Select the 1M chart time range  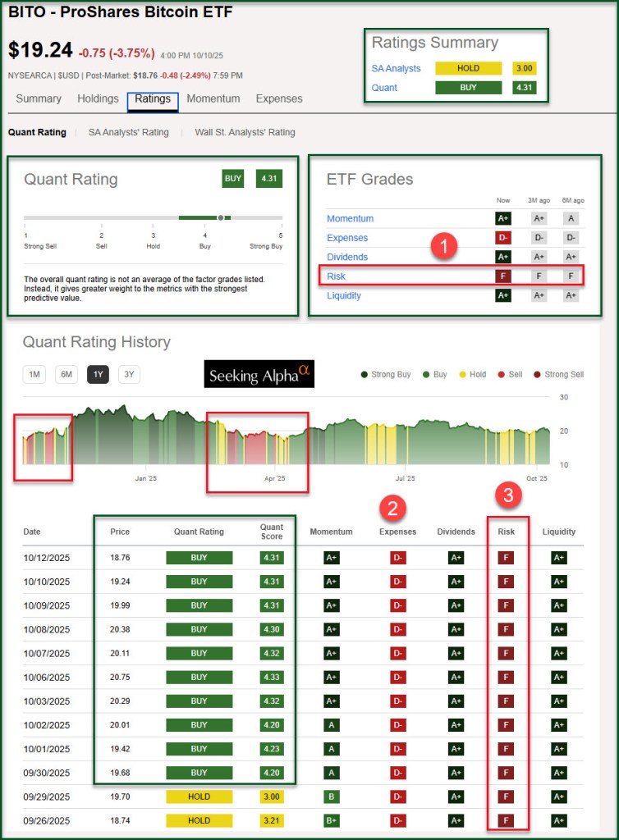click(x=34, y=375)
